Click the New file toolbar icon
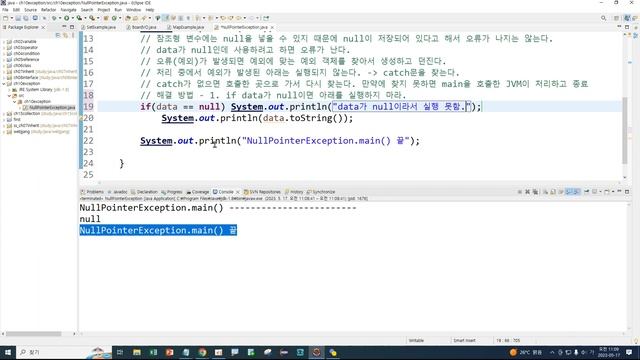Screen dimensions: 640x360 click(6, 18)
